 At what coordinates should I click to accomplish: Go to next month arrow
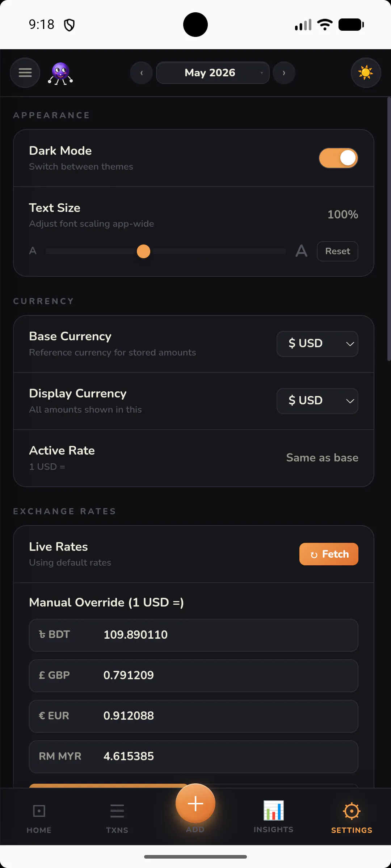(x=284, y=73)
